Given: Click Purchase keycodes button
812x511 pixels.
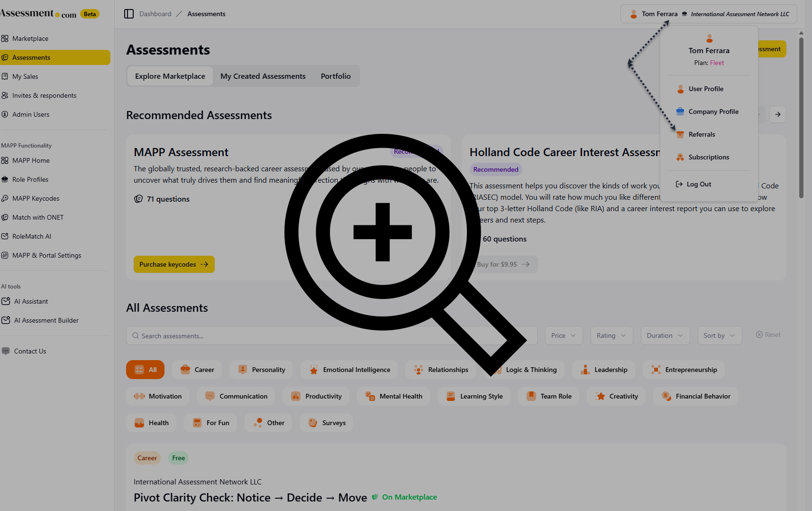Looking at the screenshot, I should coord(174,264).
